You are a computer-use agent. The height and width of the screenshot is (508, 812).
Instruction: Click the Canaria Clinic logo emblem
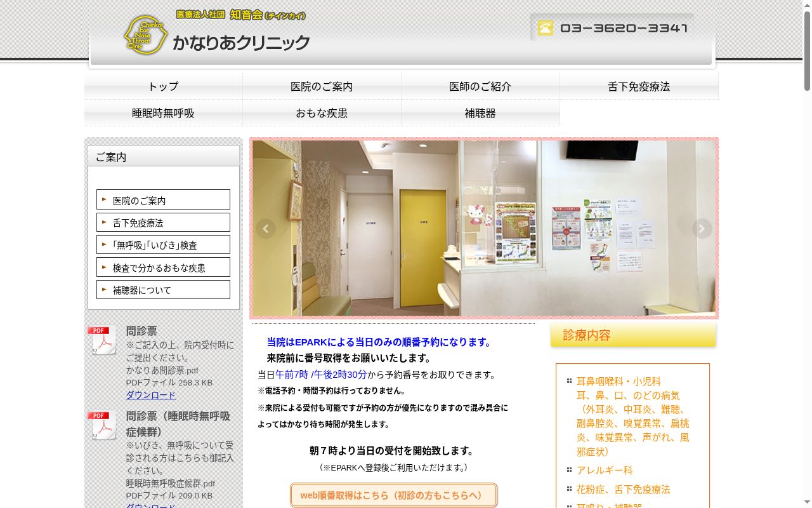click(145, 35)
